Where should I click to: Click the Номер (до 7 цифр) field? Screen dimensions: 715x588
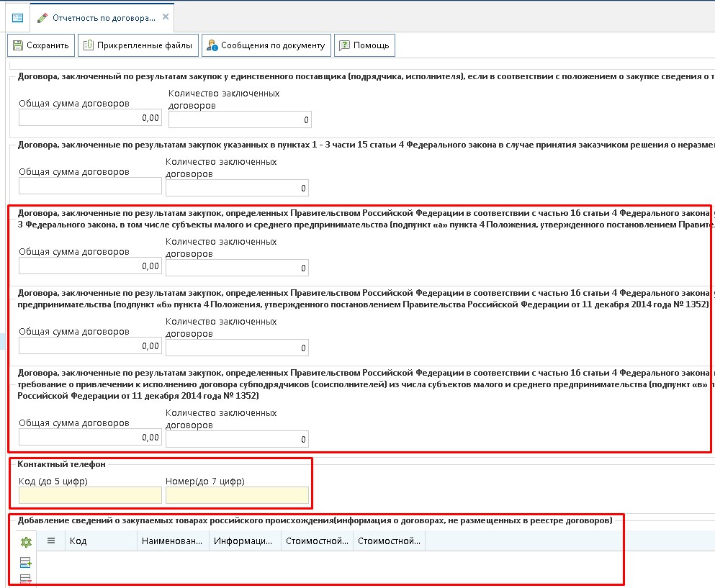(x=238, y=494)
